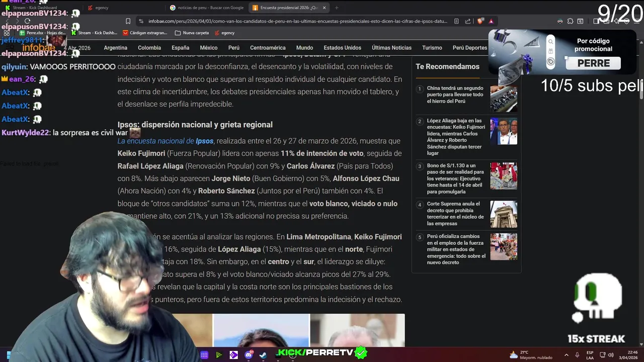The height and width of the screenshot is (362, 644).
Task: Open Estados Unidos section in Infobae nav
Action: point(342,48)
